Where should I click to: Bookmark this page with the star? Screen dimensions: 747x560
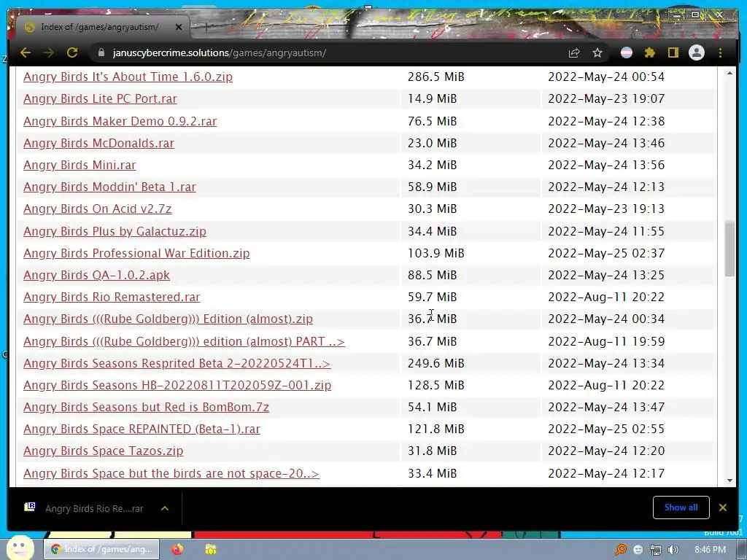tap(597, 52)
